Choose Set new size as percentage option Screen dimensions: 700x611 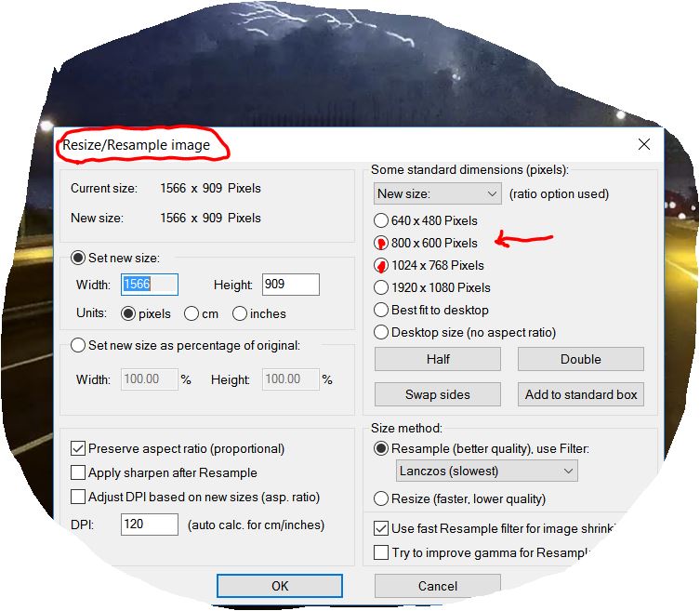tap(78, 346)
